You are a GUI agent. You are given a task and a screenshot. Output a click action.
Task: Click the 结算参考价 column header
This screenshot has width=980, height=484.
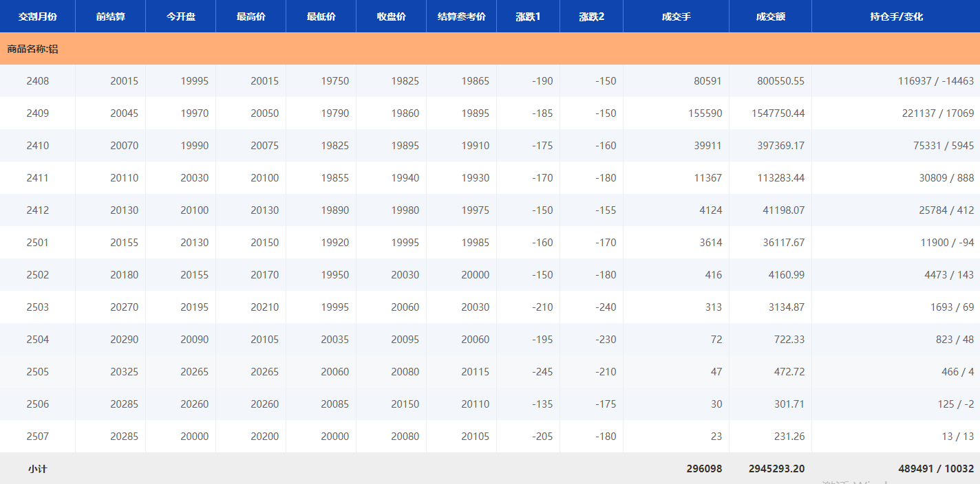462,16
